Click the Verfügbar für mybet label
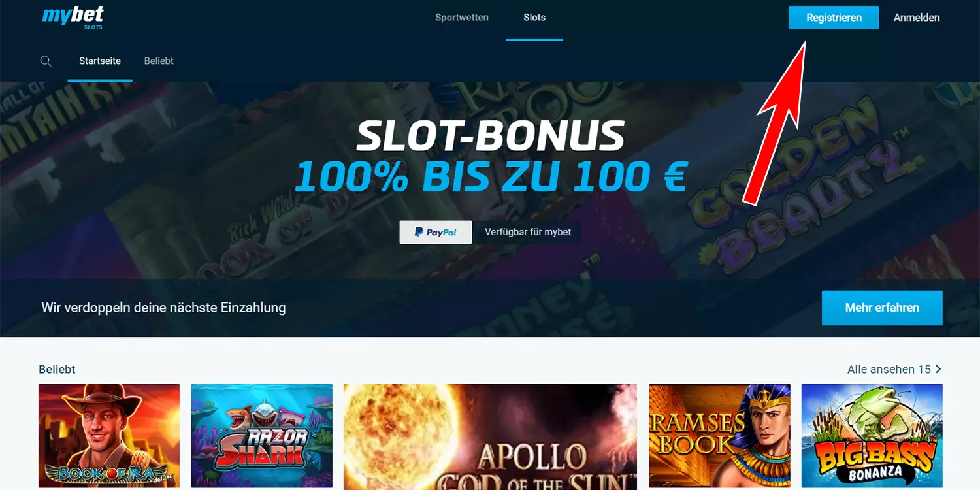The width and height of the screenshot is (980, 490). pos(528,232)
